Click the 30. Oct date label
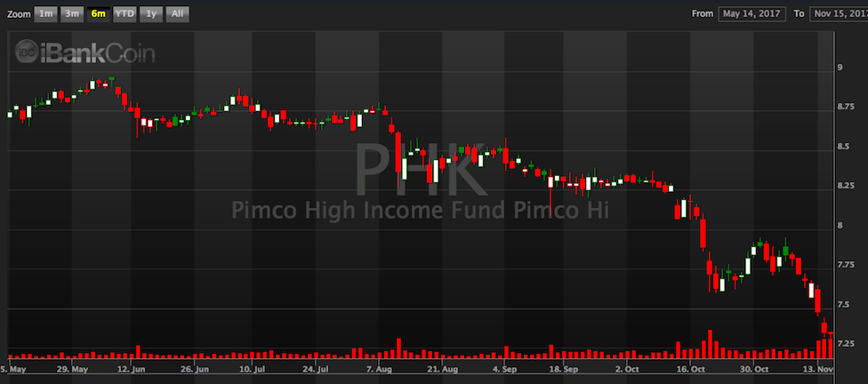 [753, 369]
